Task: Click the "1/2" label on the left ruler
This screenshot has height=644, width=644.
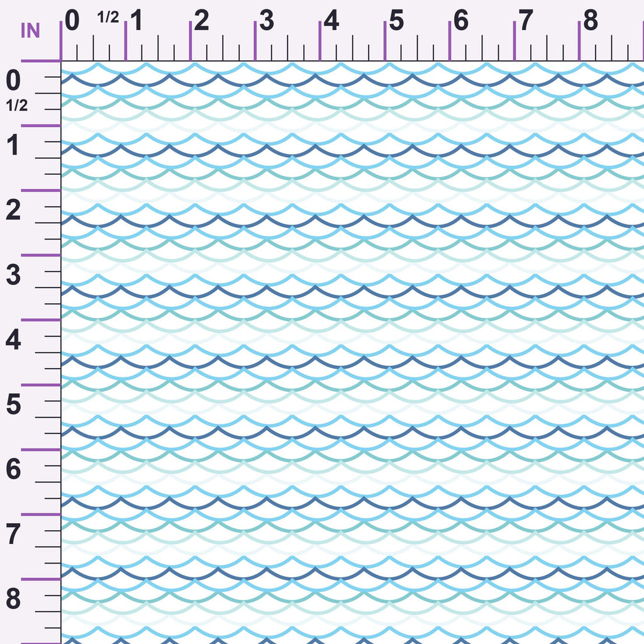Action: tap(17, 106)
